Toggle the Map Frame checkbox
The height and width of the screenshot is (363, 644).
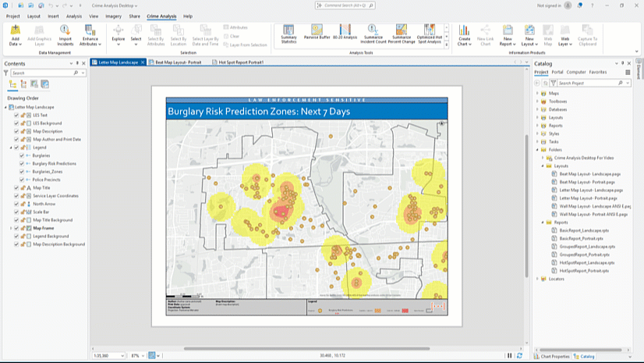point(16,228)
